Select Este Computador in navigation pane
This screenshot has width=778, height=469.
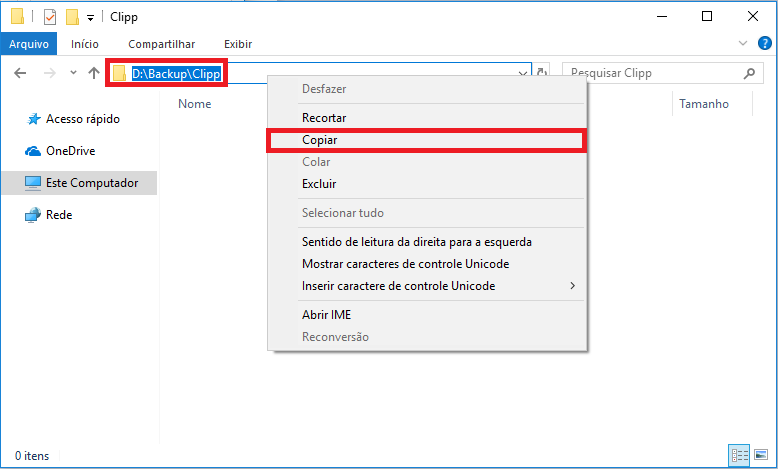click(x=91, y=183)
